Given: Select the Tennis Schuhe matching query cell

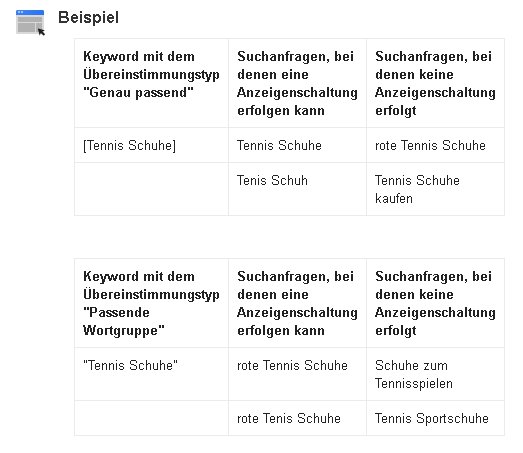Looking at the screenshot, I should pyautogui.click(x=298, y=145).
